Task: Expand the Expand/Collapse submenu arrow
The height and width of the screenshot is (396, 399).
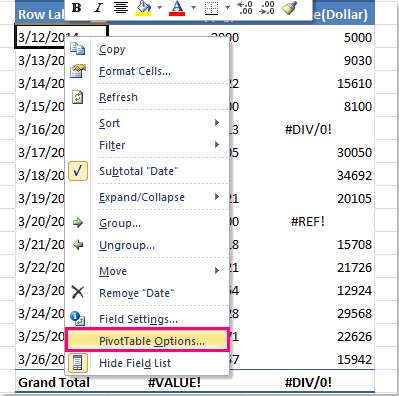Action: [217, 197]
